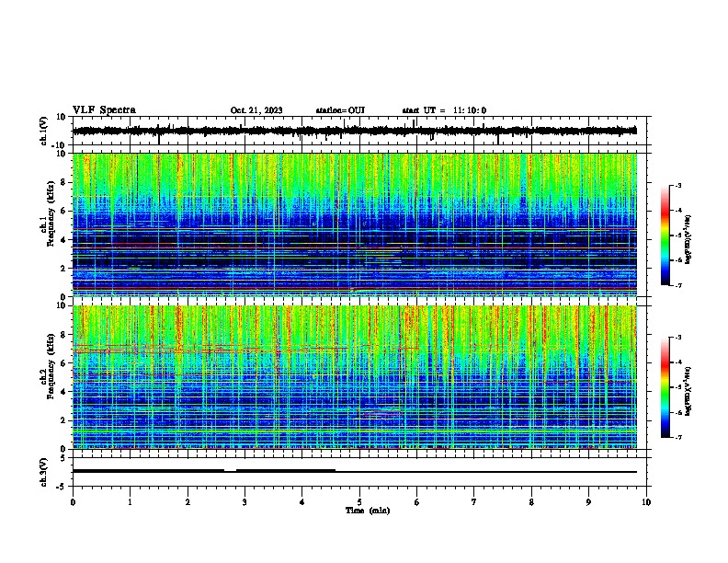This screenshot has width=728, height=563.
Task: Click the ch.1 spectrogram color scale bar
Action: tap(665, 236)
